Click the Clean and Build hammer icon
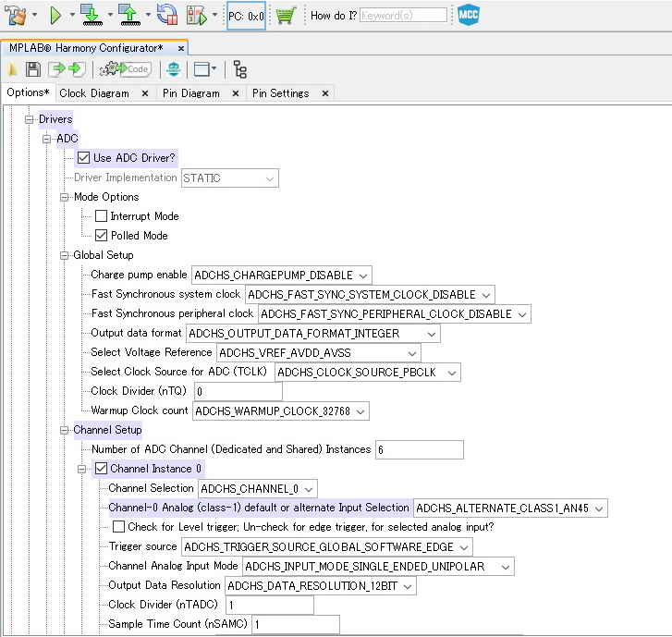This screenshot has height=637, width=672. click(x=16, y=16)
